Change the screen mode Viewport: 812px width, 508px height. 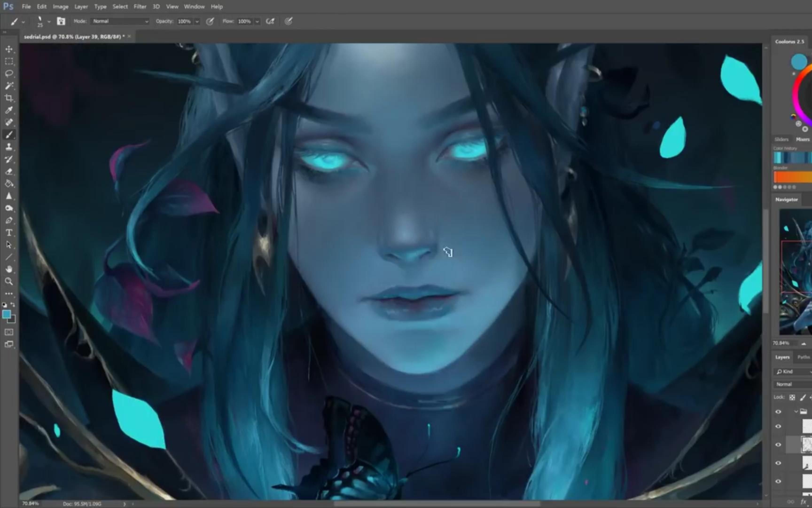coord(9,344)
